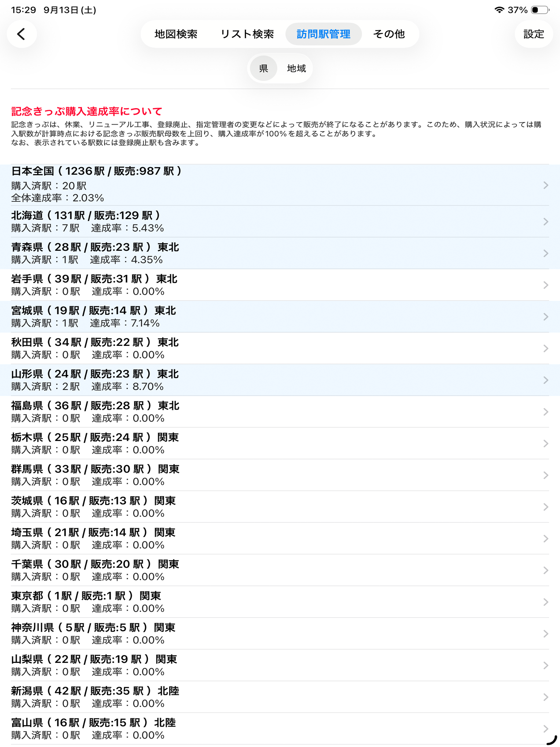
Task: Open the 茨城県 row chevron
Action: [546, 507]
